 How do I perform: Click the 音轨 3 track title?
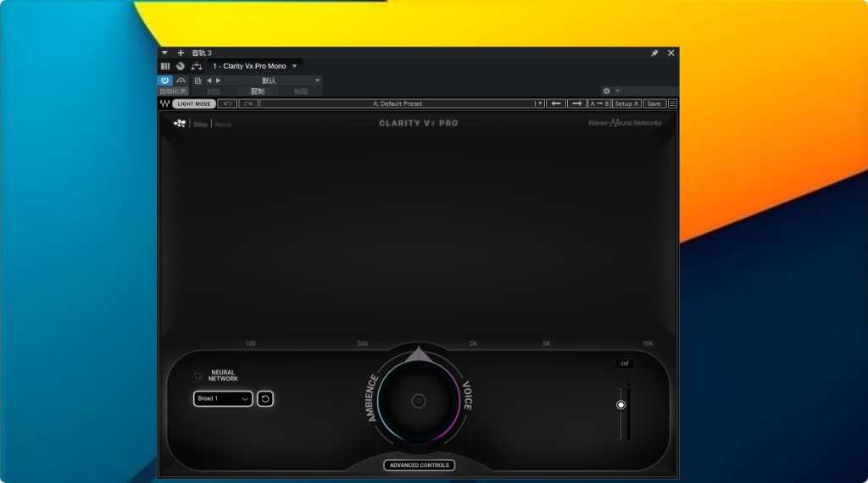click(202, 53)
